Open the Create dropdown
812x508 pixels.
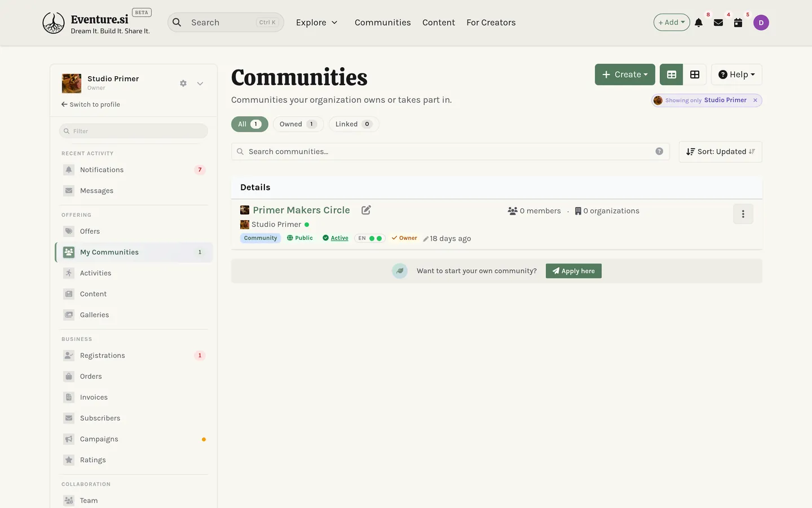pyautogui.click(x=625, y=75)
